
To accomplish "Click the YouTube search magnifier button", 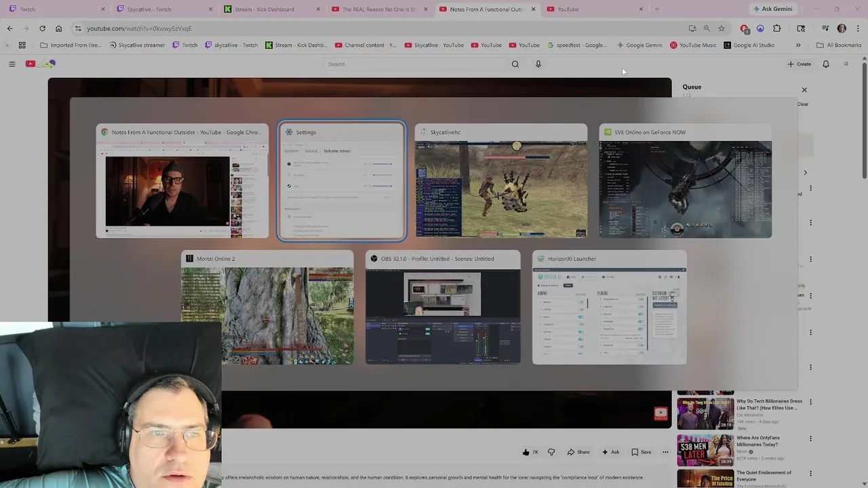I will (x=515, y=64).
